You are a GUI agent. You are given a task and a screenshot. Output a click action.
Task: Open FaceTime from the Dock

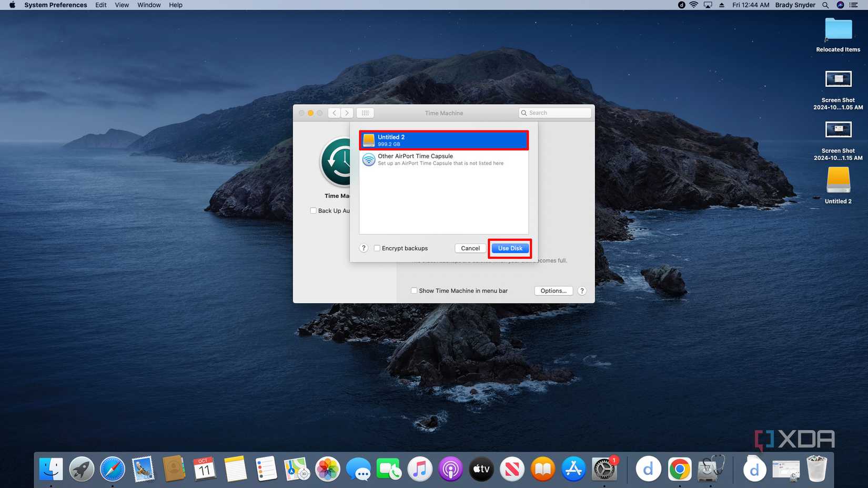click(389, 469)
